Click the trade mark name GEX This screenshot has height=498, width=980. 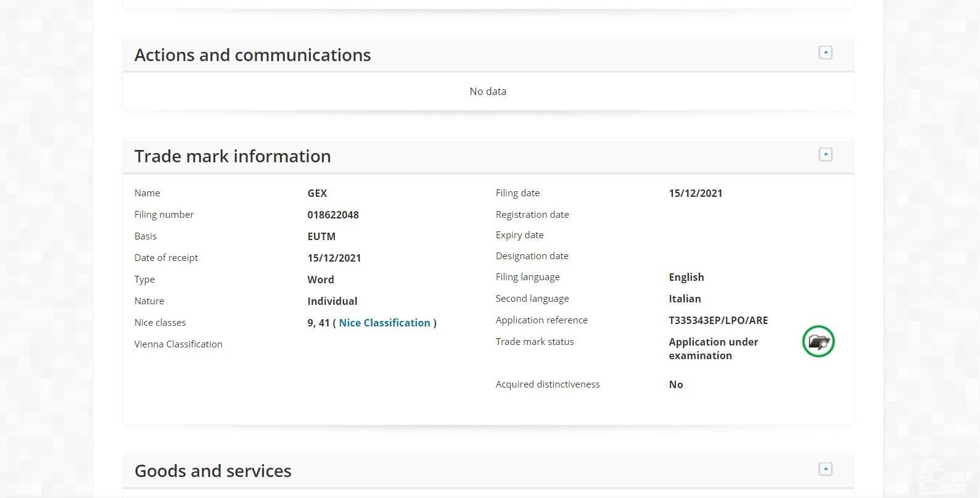(x=317, y=193)
